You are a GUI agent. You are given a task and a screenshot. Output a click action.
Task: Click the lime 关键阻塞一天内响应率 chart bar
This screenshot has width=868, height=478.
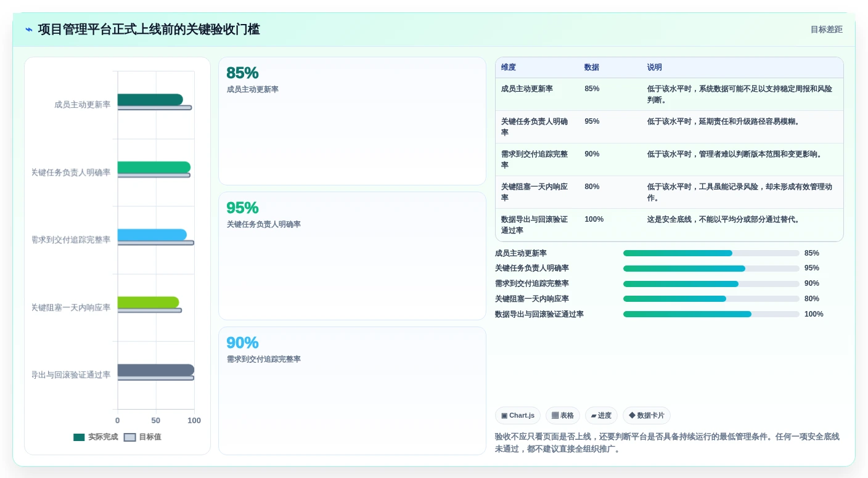(149, 302)
